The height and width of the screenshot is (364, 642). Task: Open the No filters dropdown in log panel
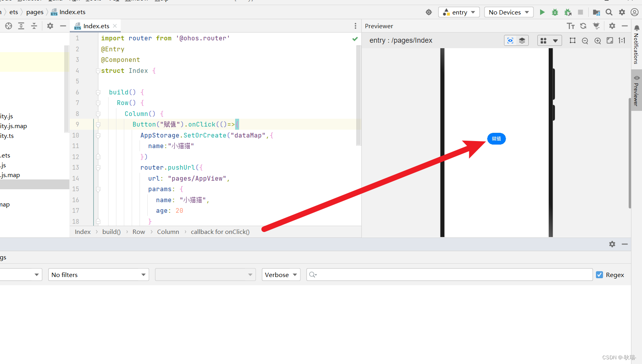[99, 275]
